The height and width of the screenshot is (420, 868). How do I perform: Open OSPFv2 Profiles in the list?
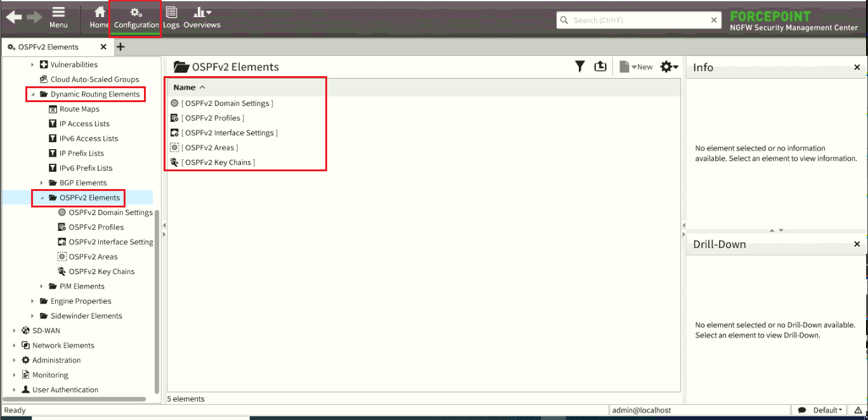pos(213,118)
